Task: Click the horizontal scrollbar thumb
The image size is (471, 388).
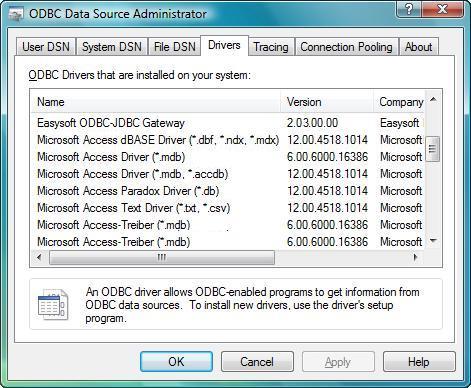Action: point(162,257)
